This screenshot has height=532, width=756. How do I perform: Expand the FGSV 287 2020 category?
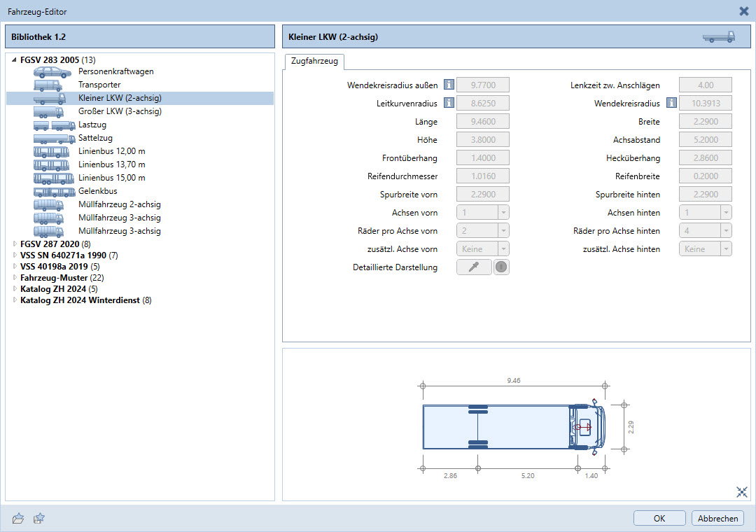(15, 244)
